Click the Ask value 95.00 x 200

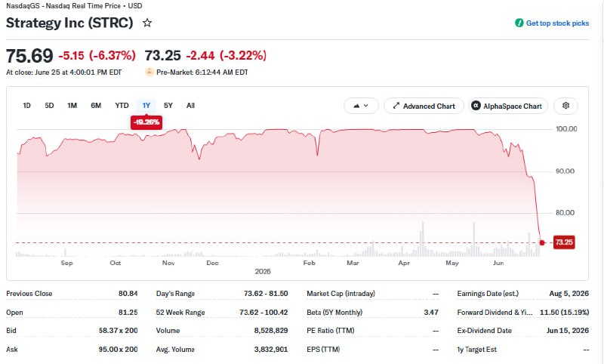(119, 350)
